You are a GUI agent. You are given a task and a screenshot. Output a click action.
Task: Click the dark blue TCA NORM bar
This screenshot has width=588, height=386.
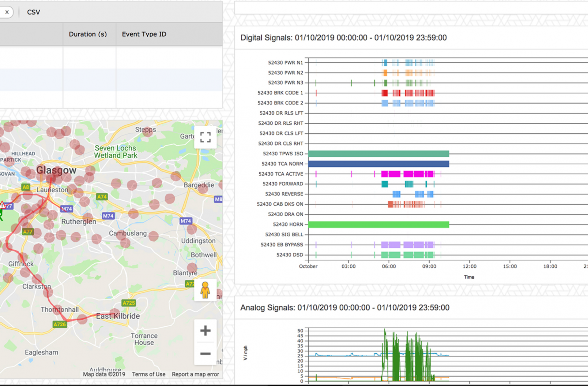pos(379,164)
